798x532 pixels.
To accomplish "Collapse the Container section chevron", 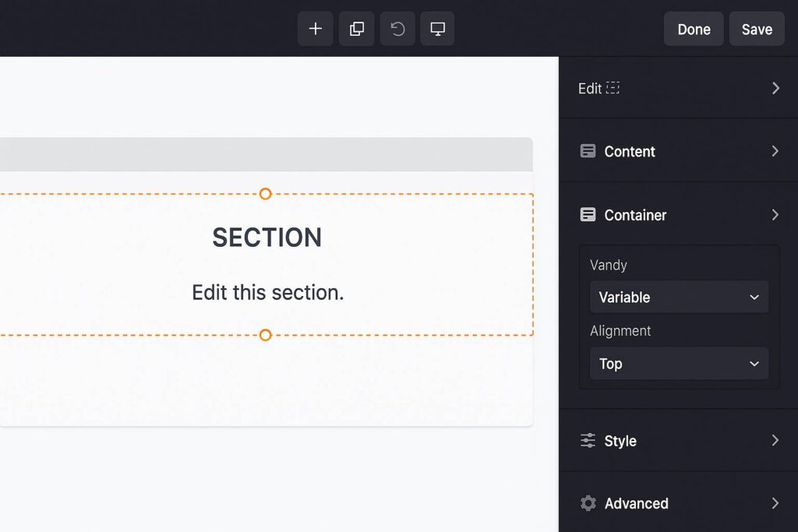I will [775, 215].
